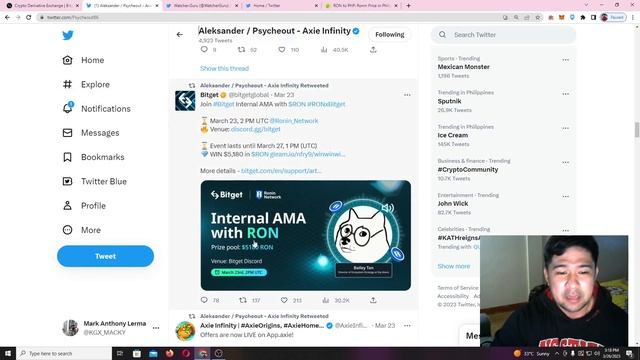Retweet the Bitget tweet

tap(243, 300)
